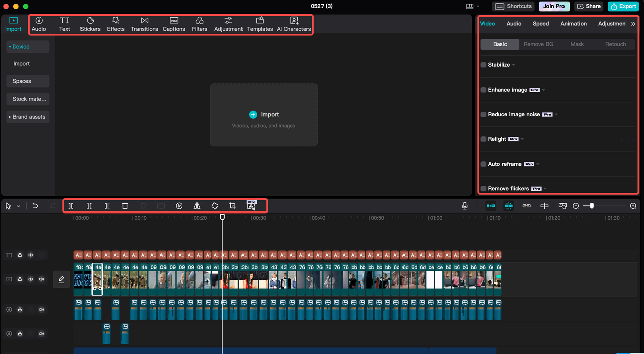Click the Join Pro button
This screenshot has height=354, width=644.
554,6
